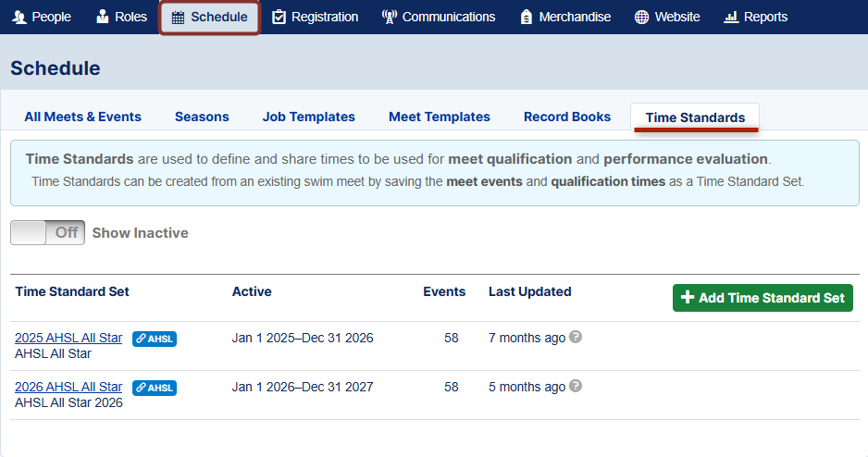Open the Registration menu
868x457 pixels.
point(315,18)
